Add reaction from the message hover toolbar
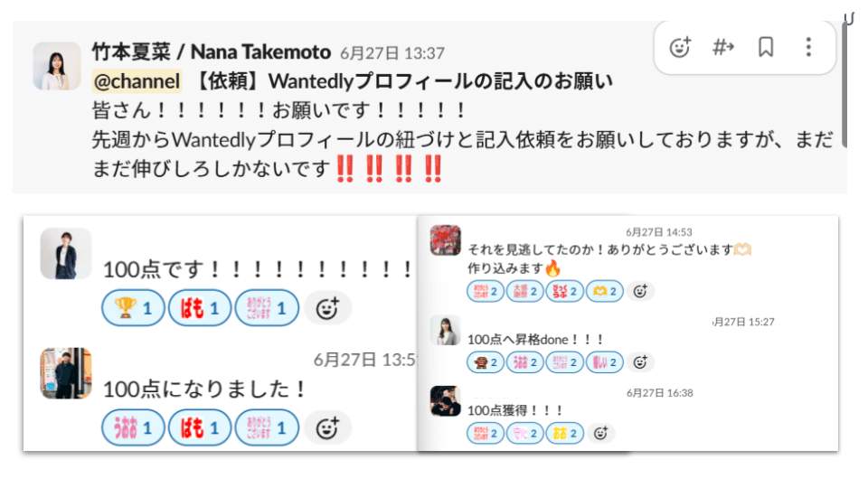This screenshot has height=488, width=868. pos(680,48)
